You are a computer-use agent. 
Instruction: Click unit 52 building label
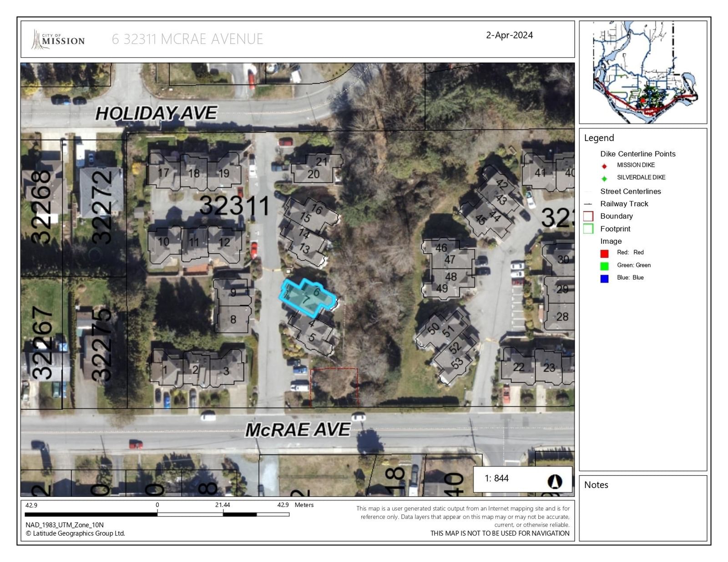[455, 348]
